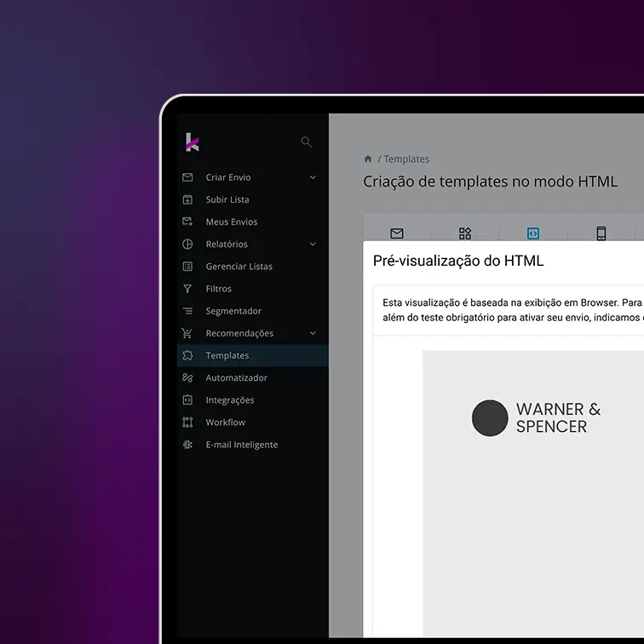Screen dimensions: 644x644
Task: Click the home icon in breadcrumb
Action: [368, 159]
